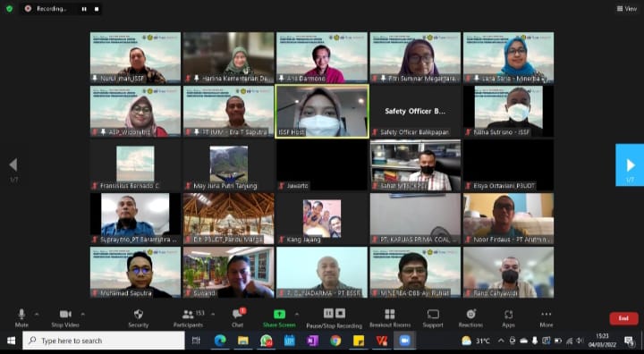Open audio options arrow beside Mute
Screen dimensions: 644x354
37,315
